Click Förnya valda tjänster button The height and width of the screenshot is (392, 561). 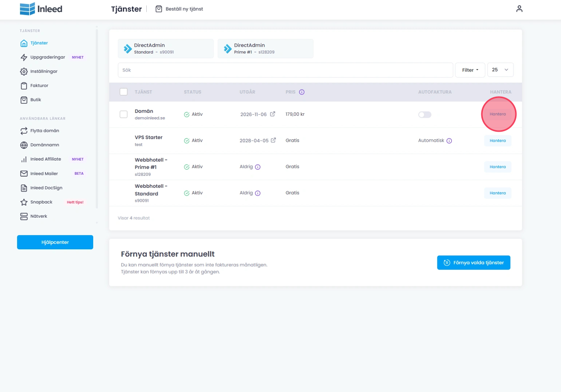point(473,263)
